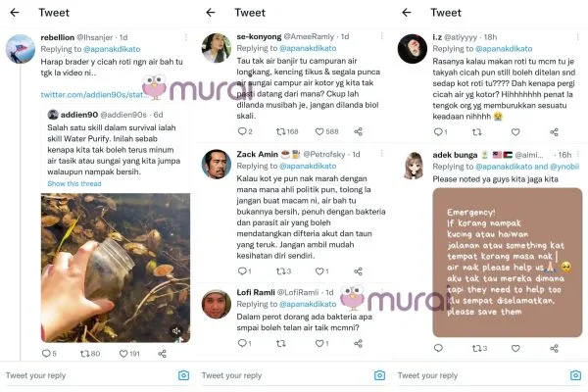Retweet adek bunga's tweet with 3 retweets
The width and height of the screenshot is (588, 392).
[x=476, y=348]
